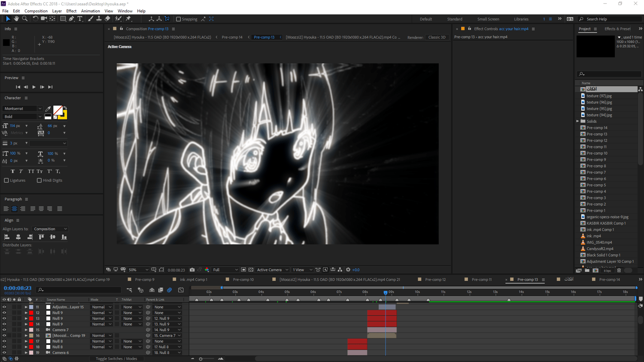Take a snapshot with camera icon

(192, 270)
